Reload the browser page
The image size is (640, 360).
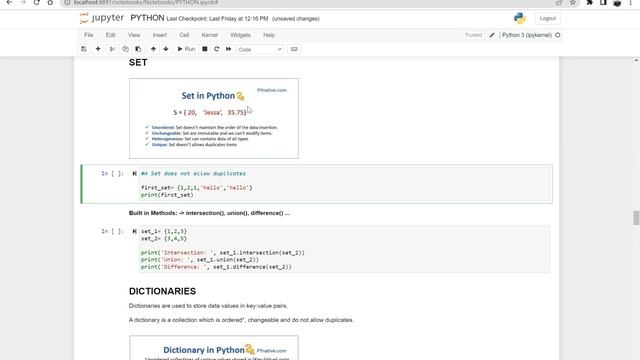pyautogui.click(x=36, y=2)
